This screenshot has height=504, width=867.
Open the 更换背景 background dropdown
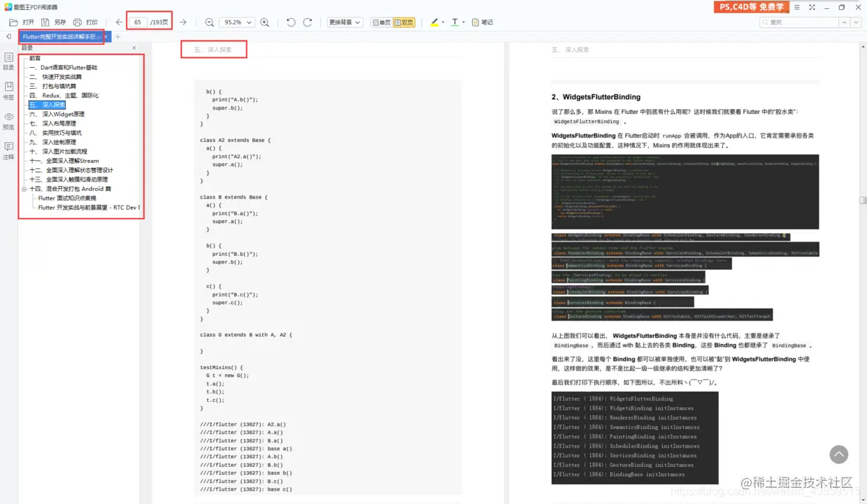tap(345, 22)
